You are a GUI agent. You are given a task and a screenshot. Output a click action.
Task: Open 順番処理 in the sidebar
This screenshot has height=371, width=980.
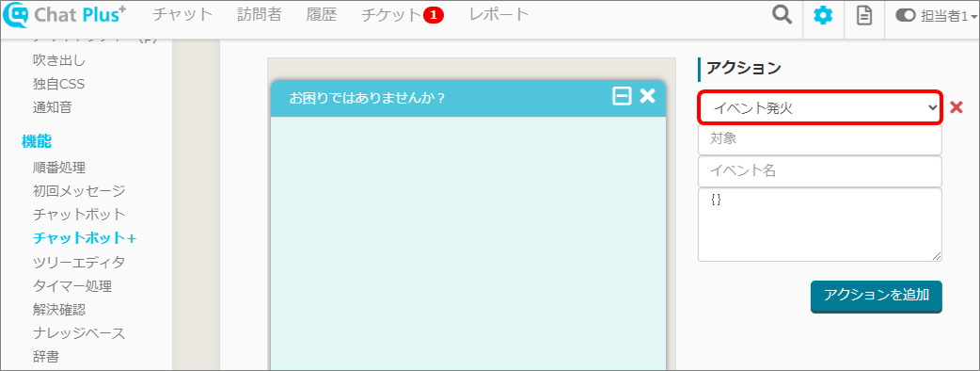59,168
